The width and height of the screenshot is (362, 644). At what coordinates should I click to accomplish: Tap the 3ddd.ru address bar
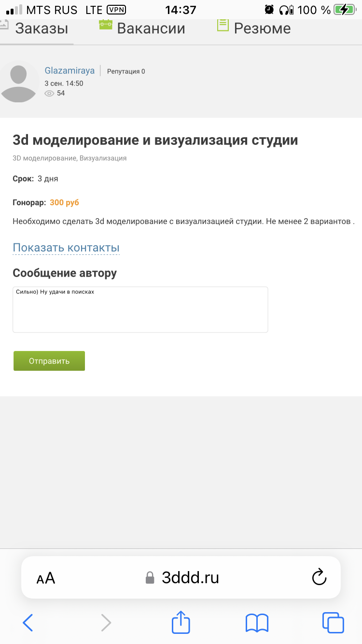pos(181,577)
